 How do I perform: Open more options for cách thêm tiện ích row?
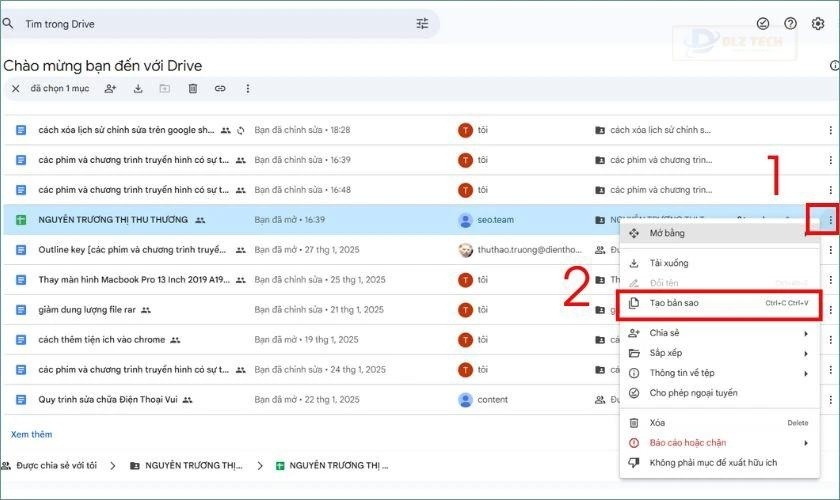tap(830, 340)
